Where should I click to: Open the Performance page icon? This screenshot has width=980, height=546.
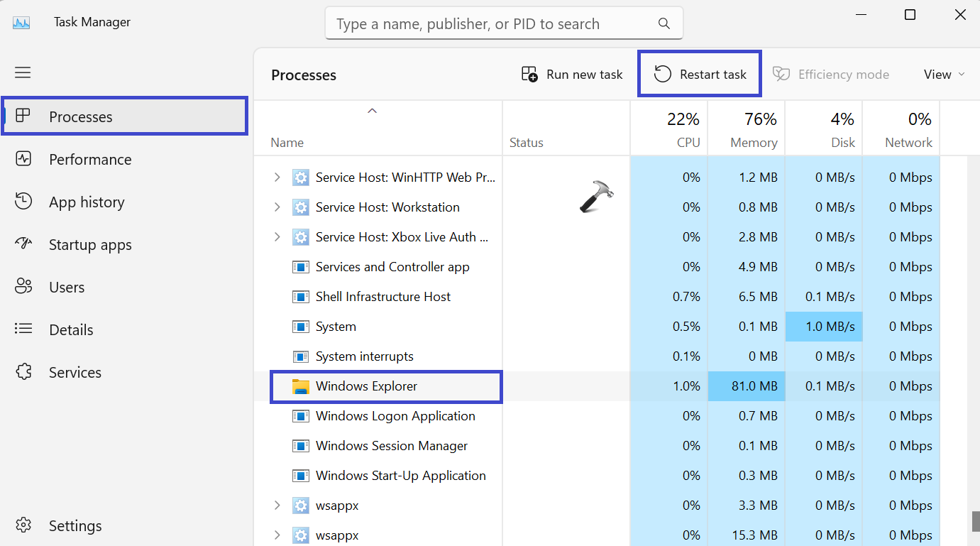(x=23, y=159)
